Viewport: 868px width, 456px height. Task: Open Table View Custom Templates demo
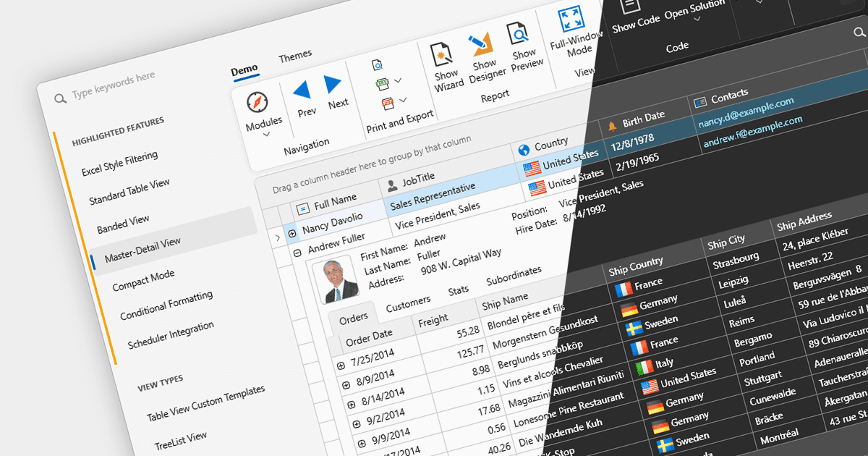(206, 403)
